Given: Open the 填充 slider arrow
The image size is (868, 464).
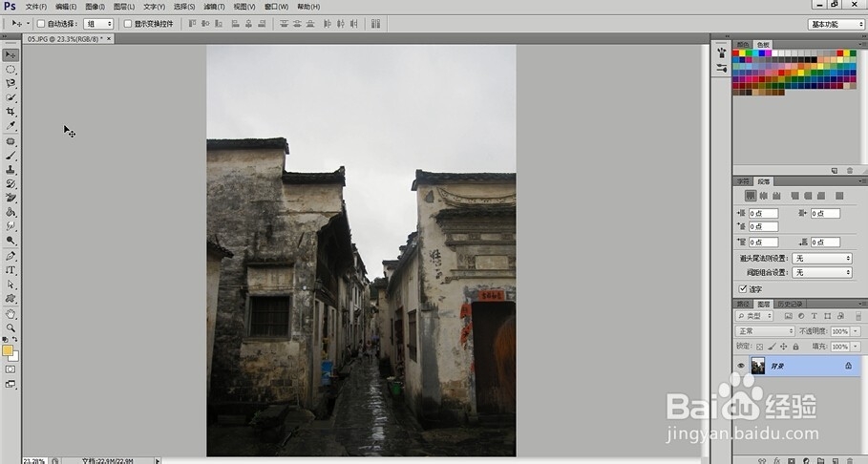Looking at the screenshot, I should pos(856,347).
